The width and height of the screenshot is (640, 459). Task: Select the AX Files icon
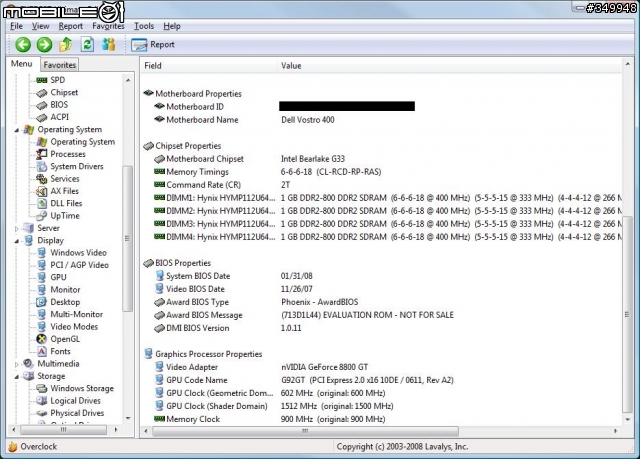[x=42, y=191]
